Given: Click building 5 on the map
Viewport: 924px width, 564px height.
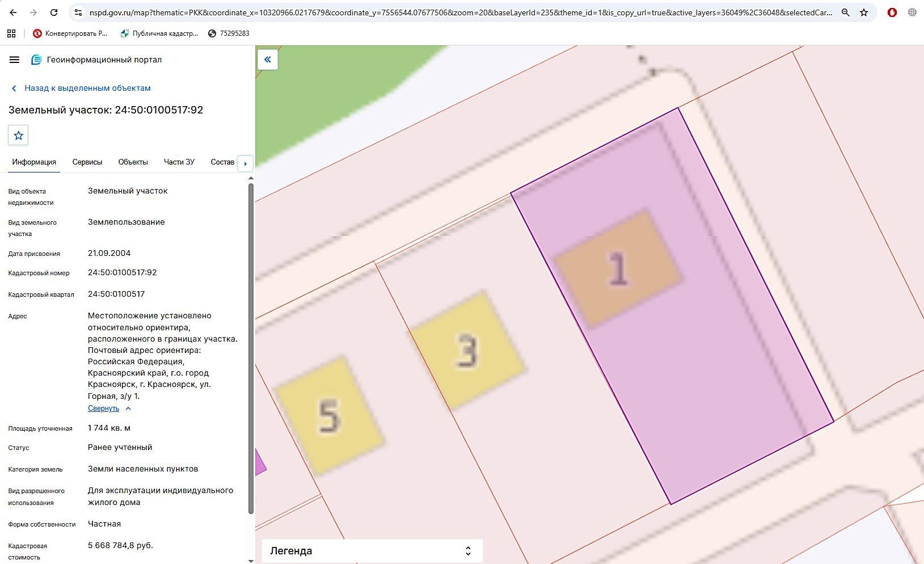Looking at the screenshot, I should tap(328, 416).
